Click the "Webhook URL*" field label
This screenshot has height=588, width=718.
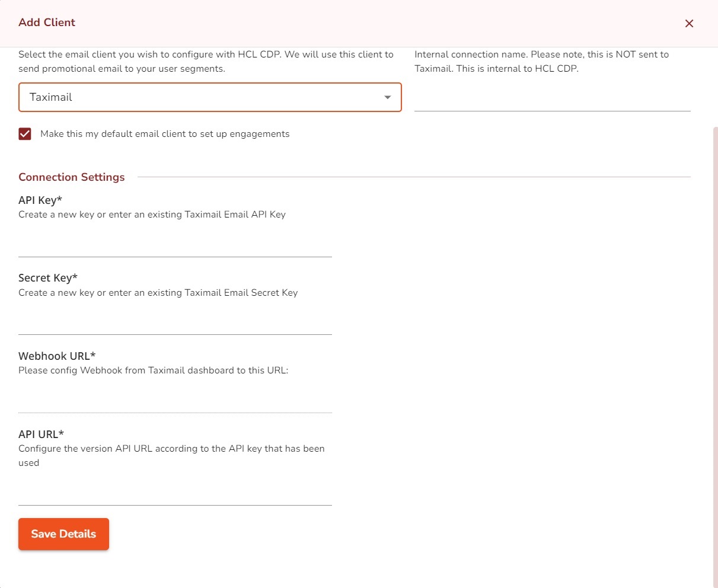57,356
